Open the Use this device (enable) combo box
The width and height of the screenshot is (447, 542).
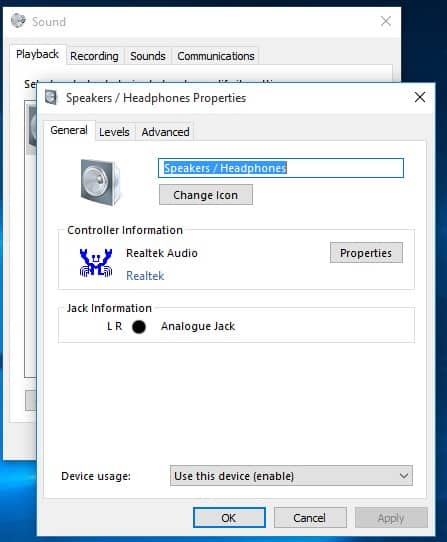[291, 476]
